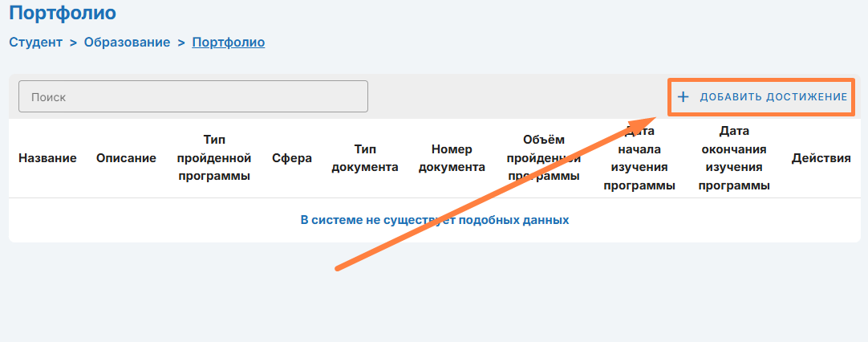Click the separator arrow after Студент

click(74, 43)
